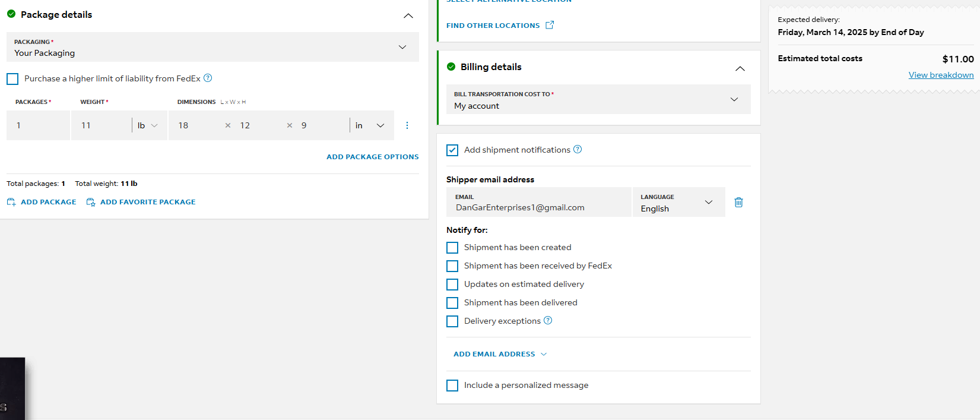This screenshot has width=980, height=420.
Task: Open the dimension unit in dropdown
Action: tap(371, 125)
